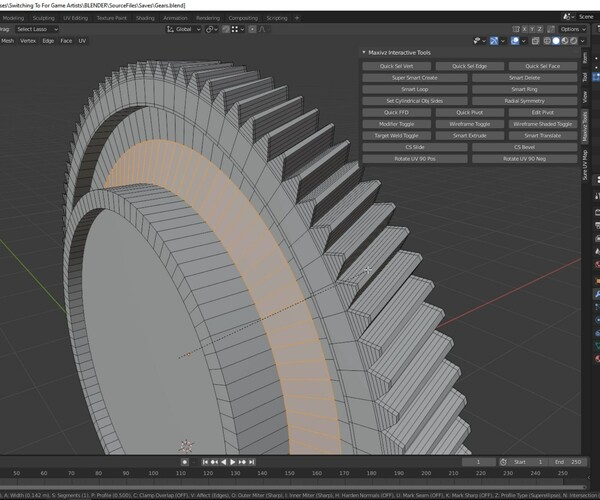
Task: Open the Sure UV Map sidebar tab
Action: point(585,165)
